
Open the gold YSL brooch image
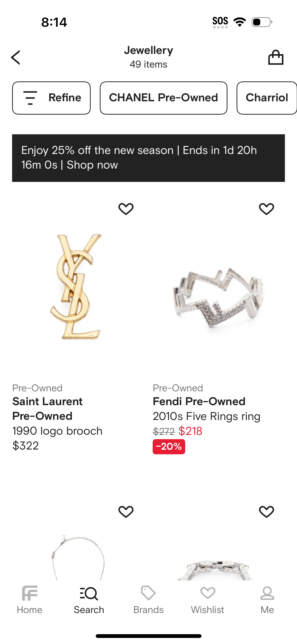point(76,287)
